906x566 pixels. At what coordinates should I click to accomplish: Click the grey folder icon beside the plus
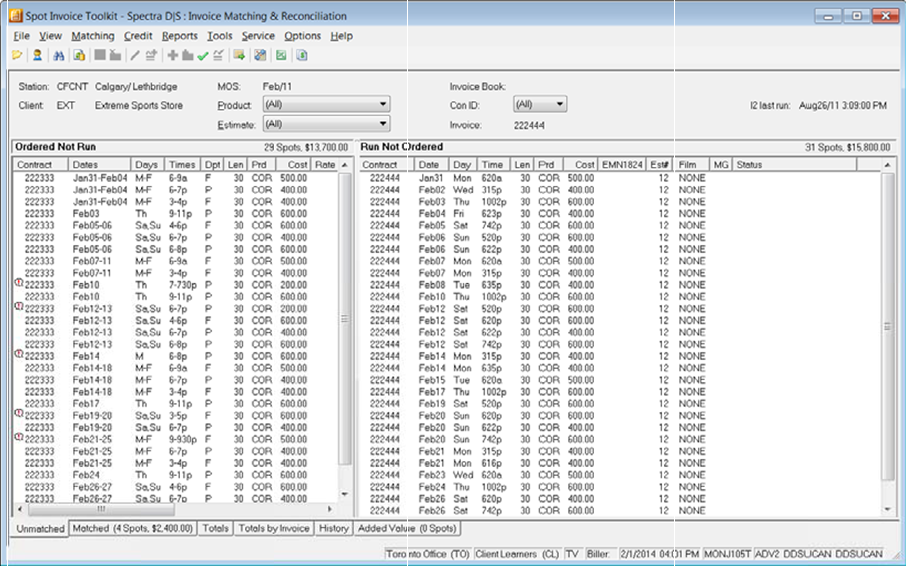click(187, 55)
